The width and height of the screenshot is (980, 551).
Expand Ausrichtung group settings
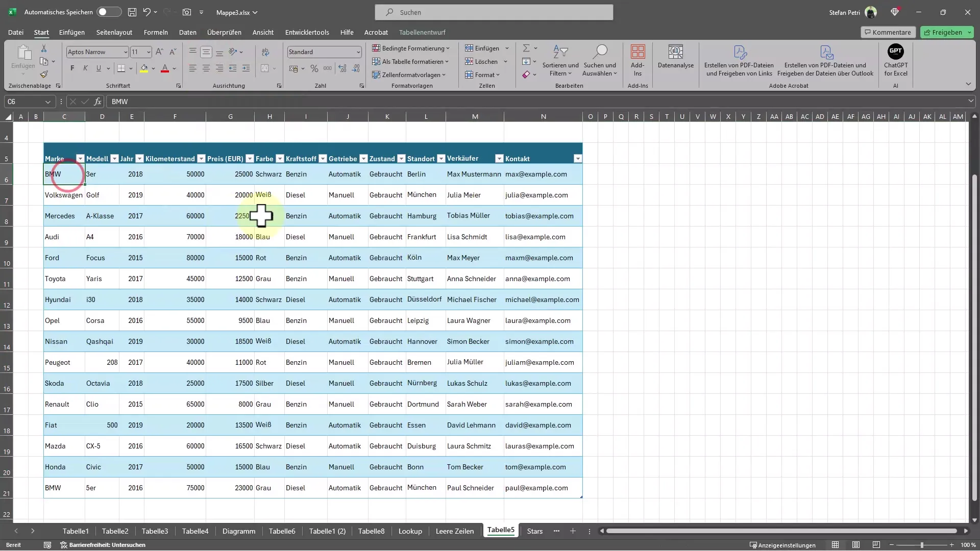coord(279,86)
